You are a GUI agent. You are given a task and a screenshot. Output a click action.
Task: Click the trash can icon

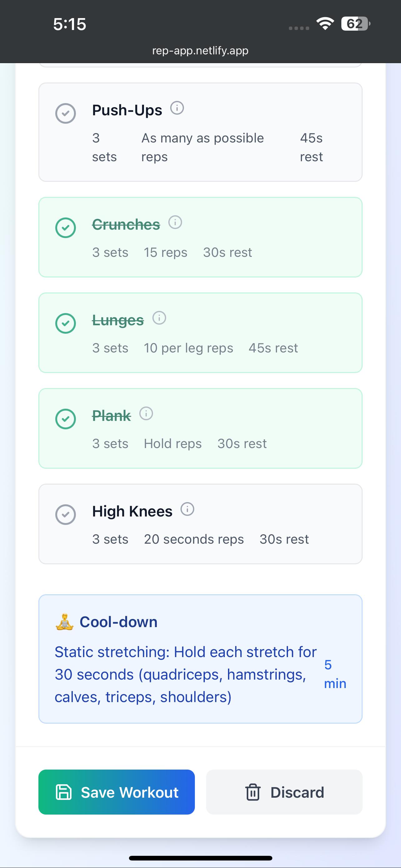click(253, 792)
